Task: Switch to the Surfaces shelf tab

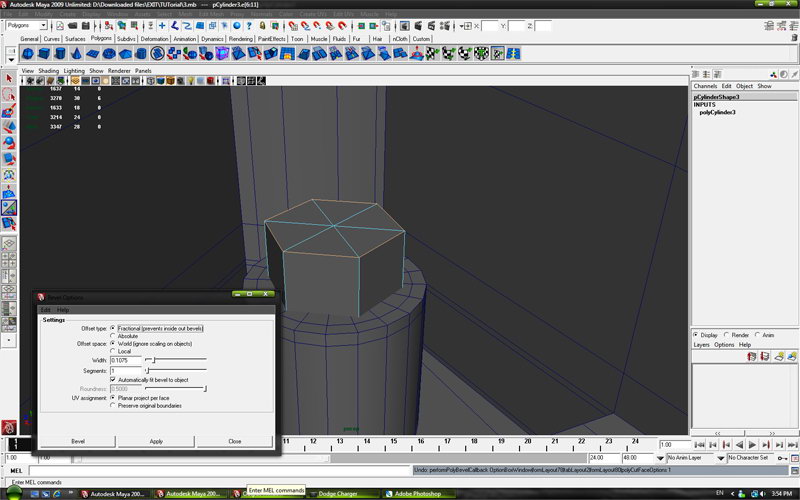Action: coord(77,39)
